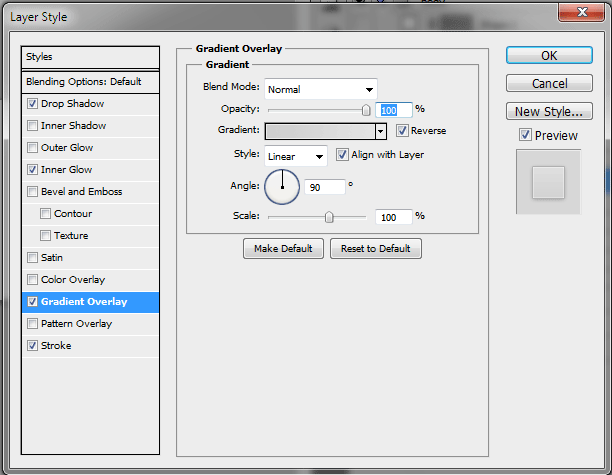Click Reset to Default button

pyautogui.click(x=376, y=249)
